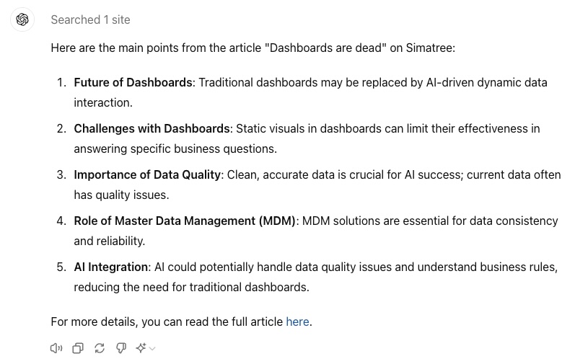Open the full article via the "here" link

(x=297, y=321)
